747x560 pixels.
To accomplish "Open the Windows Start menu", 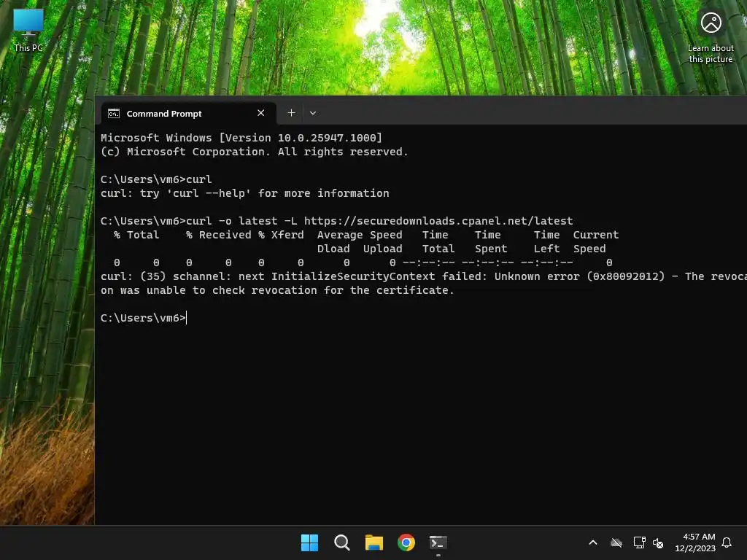I will 309,542.
